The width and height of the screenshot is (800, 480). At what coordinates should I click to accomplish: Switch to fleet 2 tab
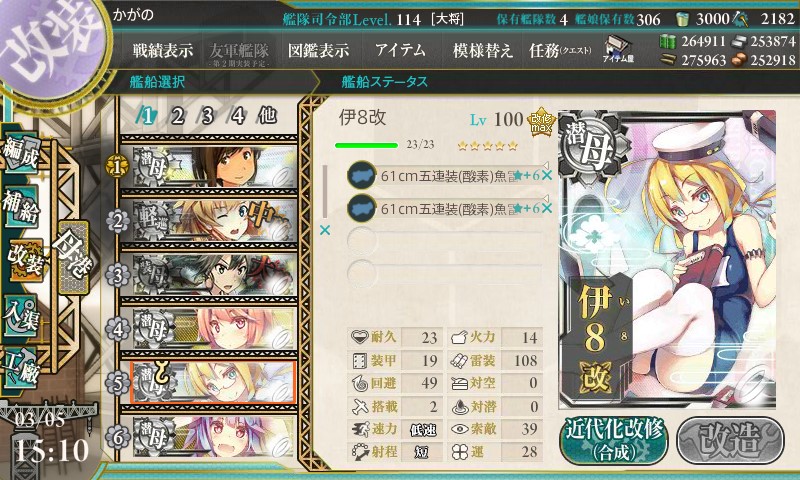(x=178, y=116)
